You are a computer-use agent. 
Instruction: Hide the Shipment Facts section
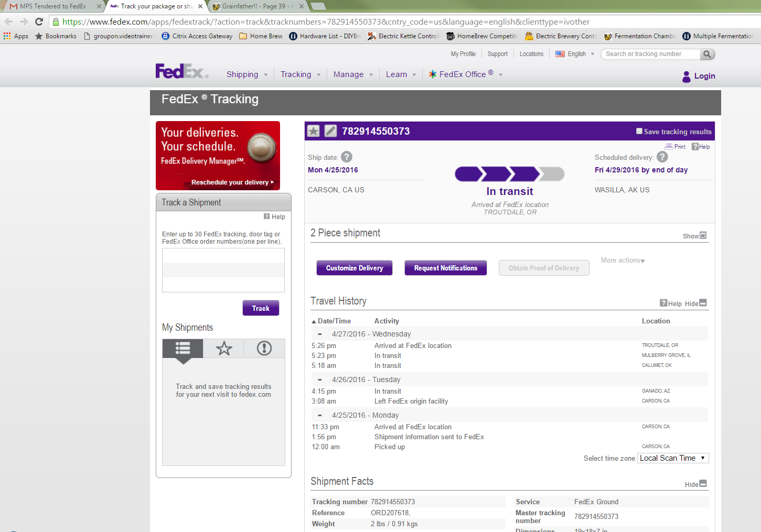pyautogui.click(x=696, y=484)
